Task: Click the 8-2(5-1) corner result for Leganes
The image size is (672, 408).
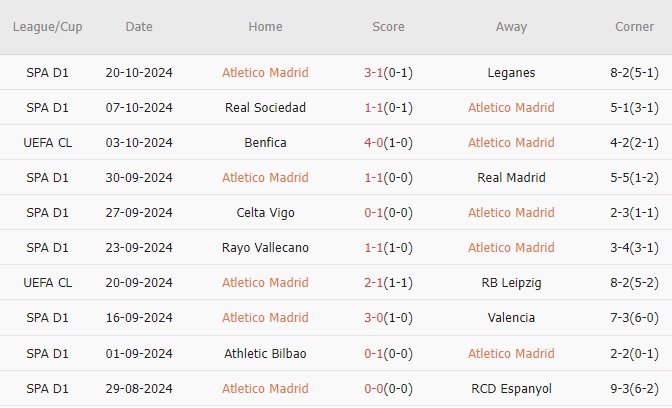Action: coord(635,72)
